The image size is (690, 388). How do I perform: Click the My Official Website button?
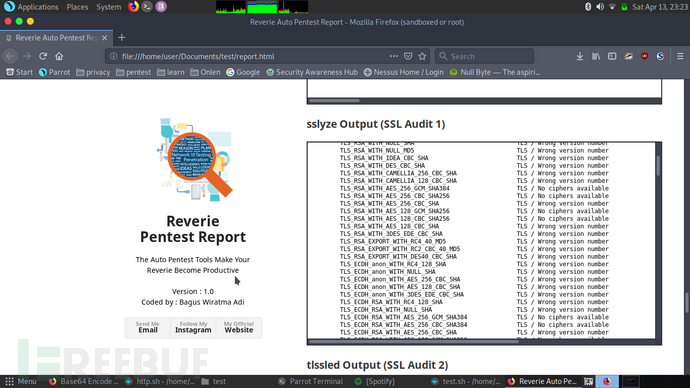coord(239,328)
